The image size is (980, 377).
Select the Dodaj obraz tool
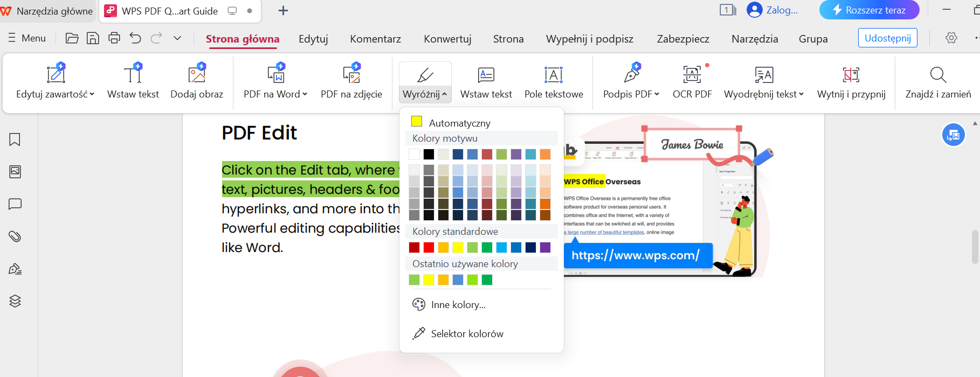197,81
